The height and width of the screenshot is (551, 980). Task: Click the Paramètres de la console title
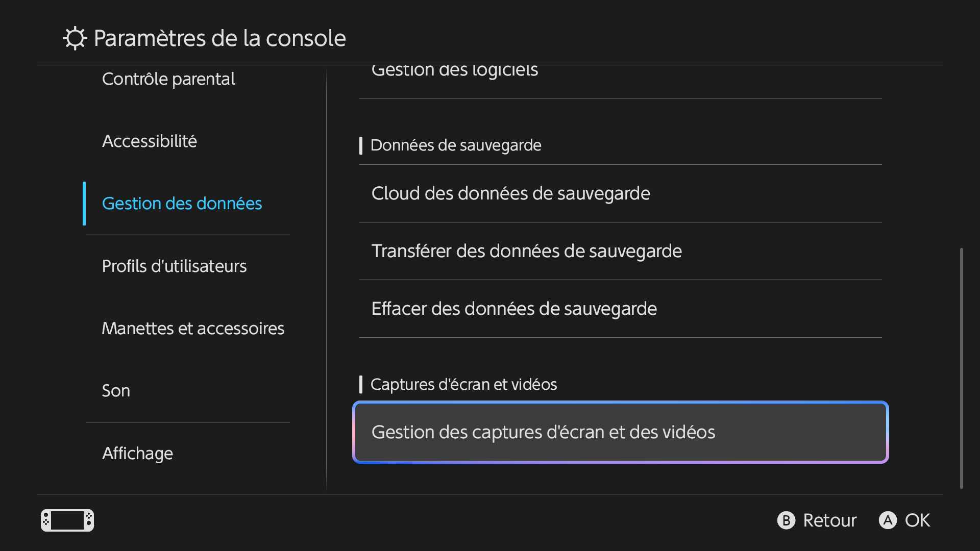(x=219, y=38)
